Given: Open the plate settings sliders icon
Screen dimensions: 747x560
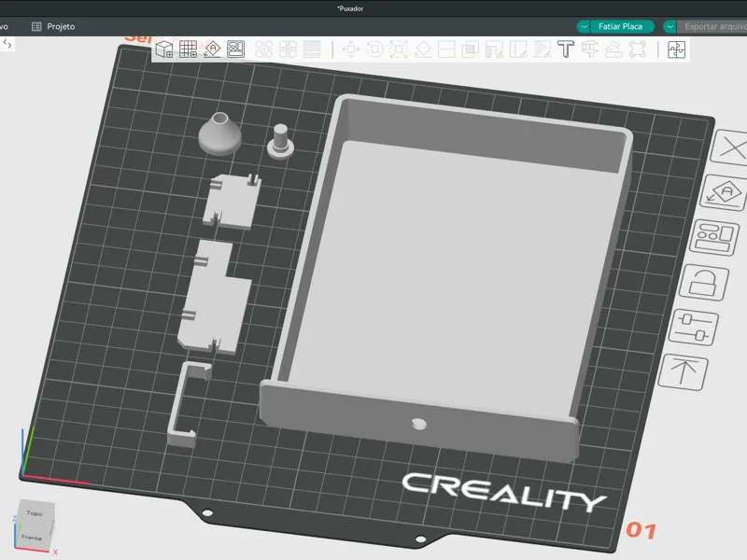Looking at the screenshot, I should coord(694,328).
